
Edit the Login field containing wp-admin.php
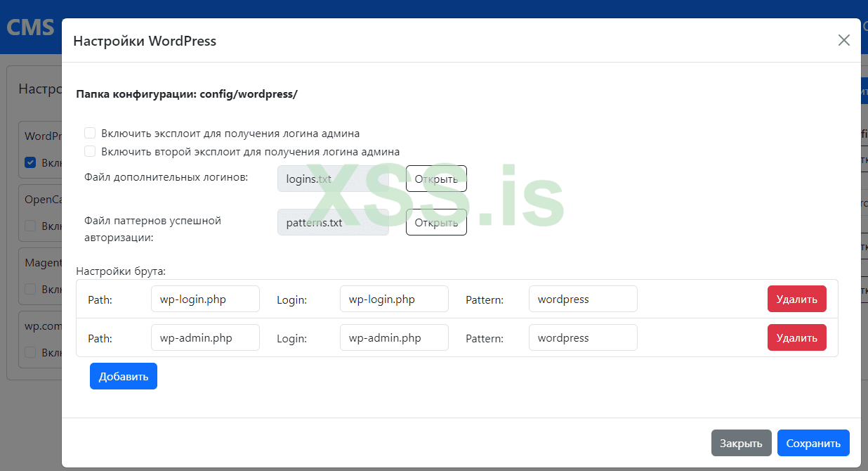point(394,337)
